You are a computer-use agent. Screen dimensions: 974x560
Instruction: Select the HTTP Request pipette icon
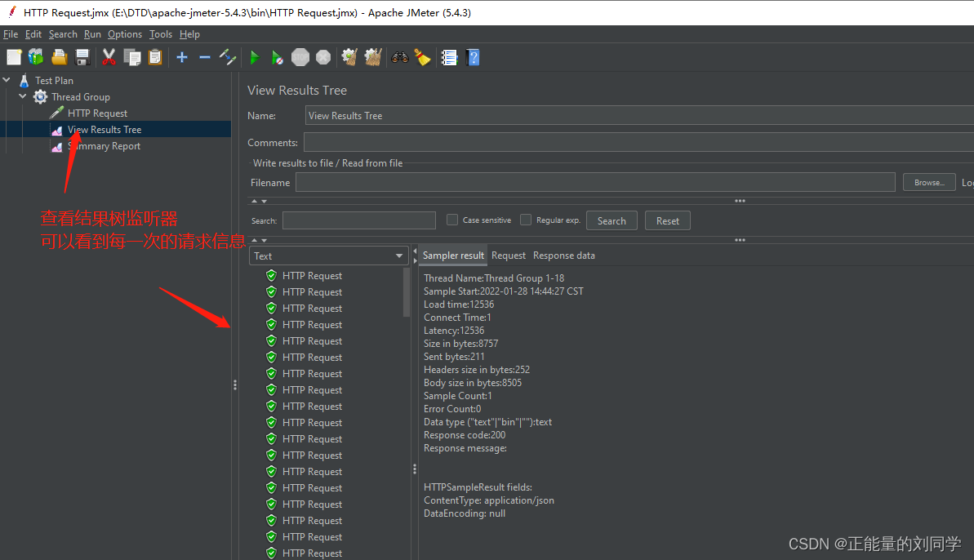[56, 113]
